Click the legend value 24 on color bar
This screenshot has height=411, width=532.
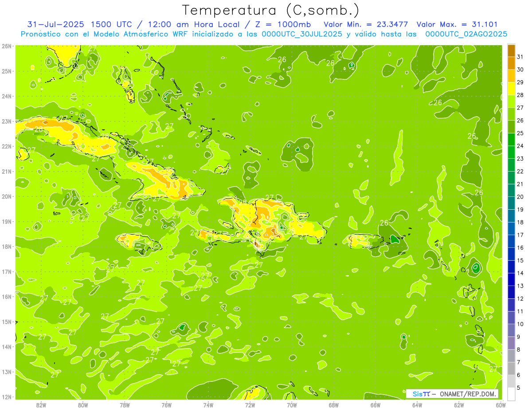[x=520, y=146]
